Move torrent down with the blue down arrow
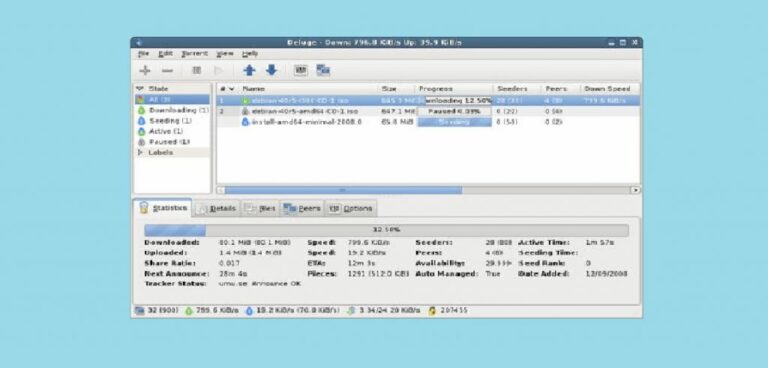 pos(271,71)
